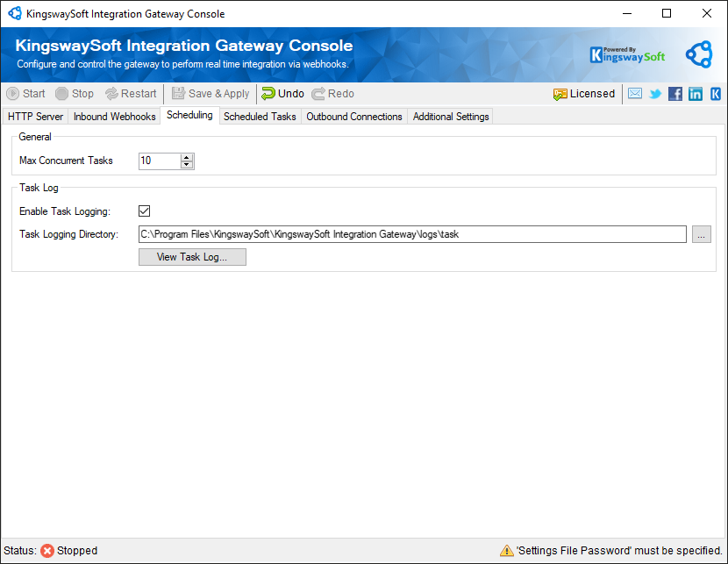Increase Max Concurrent Tasks with up arrow
The height and width of the screenshot is (564, 728).
[x=186, y=157]
